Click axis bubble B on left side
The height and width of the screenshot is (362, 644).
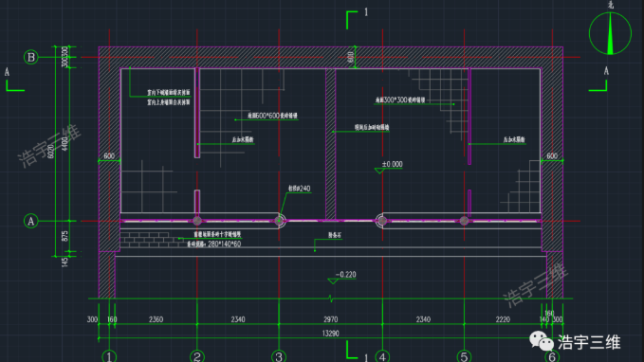[x=30, y=57]
